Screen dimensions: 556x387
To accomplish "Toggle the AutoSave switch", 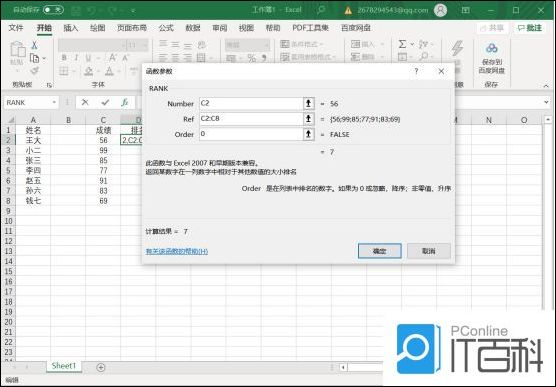I will [x=53, y=10].
